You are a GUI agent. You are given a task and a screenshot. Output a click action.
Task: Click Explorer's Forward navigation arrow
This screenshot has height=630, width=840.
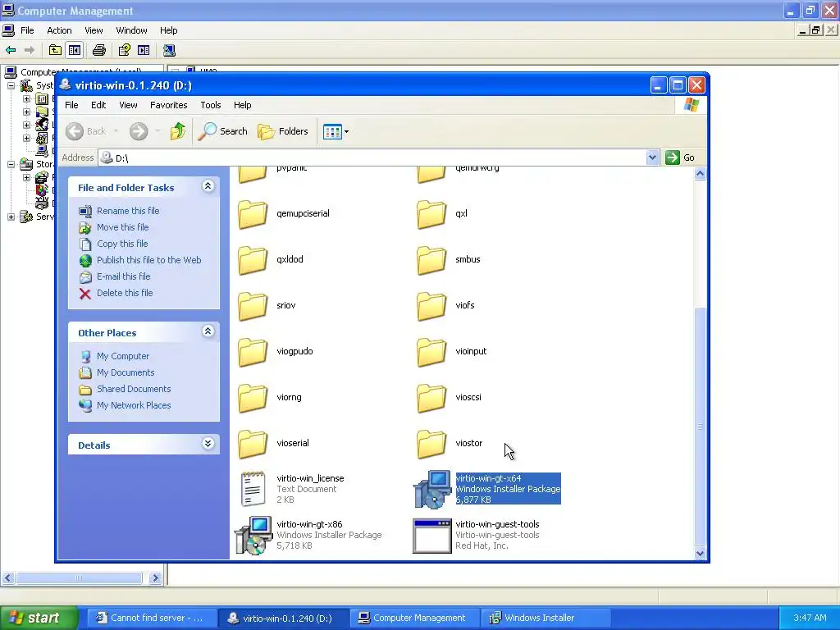coord(138,131)
